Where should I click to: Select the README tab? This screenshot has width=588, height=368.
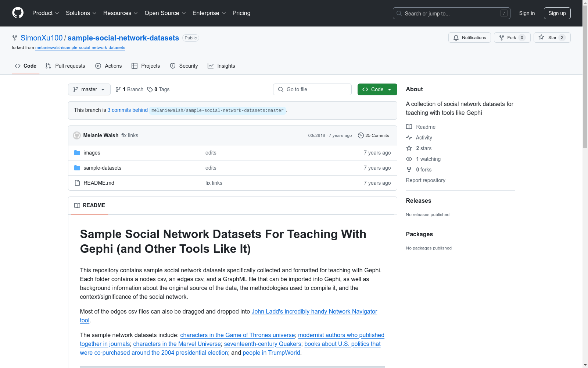pos(90,205)
